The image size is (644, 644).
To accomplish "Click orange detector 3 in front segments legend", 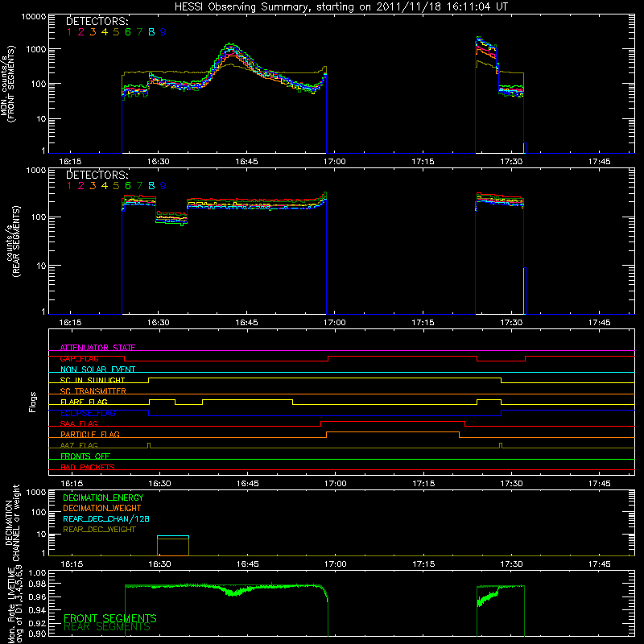I will tap(93, 31).
